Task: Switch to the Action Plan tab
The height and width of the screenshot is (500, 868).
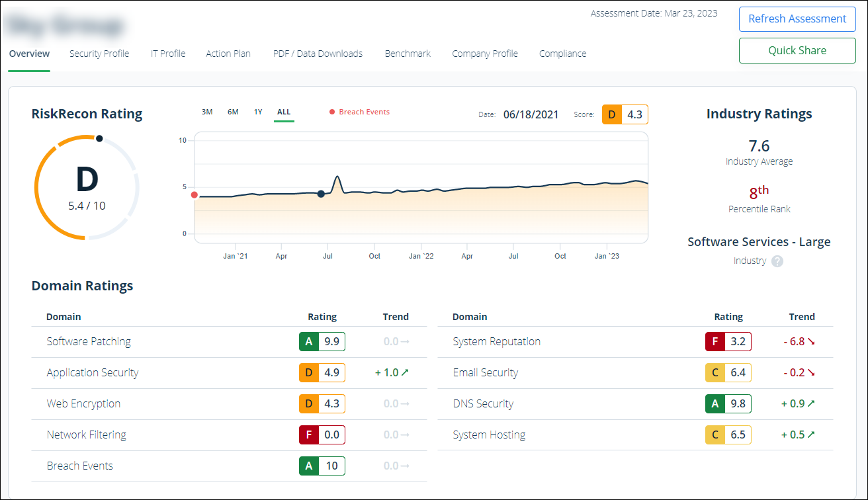Action: tap(228, 54)
